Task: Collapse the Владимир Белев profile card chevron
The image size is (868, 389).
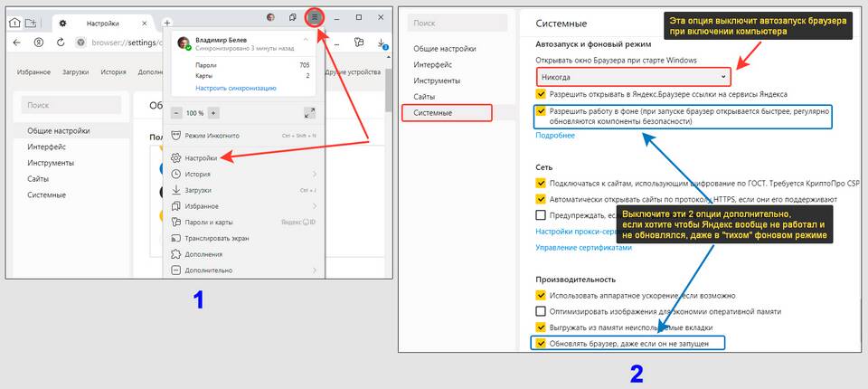Action: coord(306,39)
